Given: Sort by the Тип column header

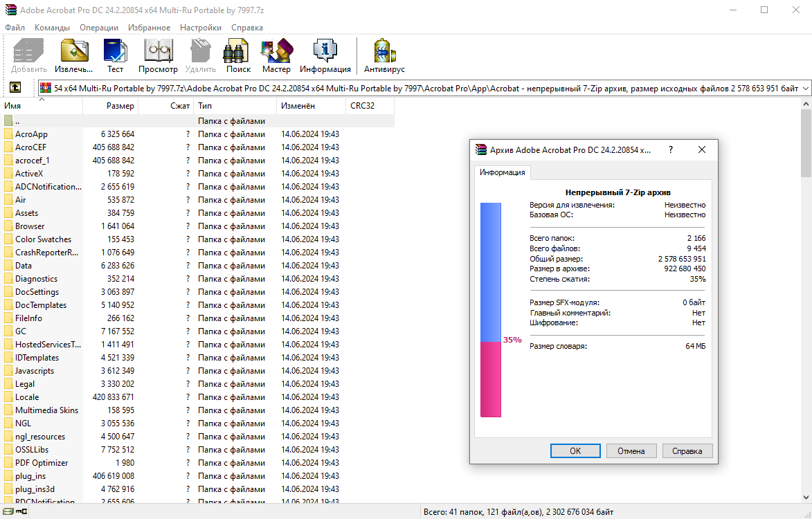Looking at the screenshot, I should 235,106.
